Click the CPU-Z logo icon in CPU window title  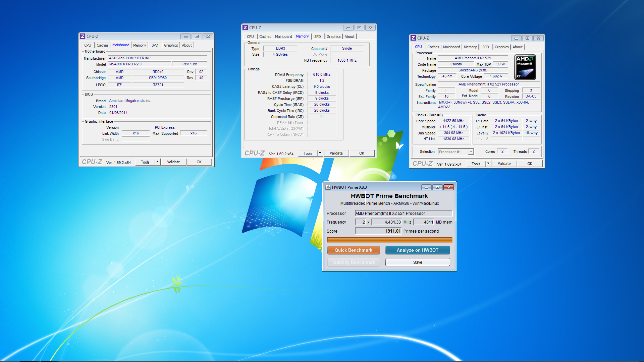(x=413, y=38)
